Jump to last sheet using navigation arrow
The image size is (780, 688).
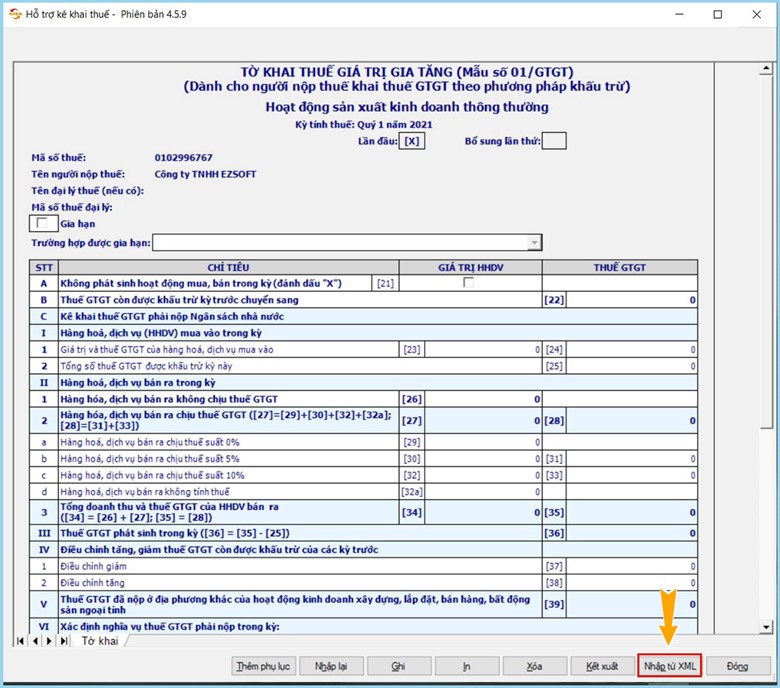click(x=64, y=640)
